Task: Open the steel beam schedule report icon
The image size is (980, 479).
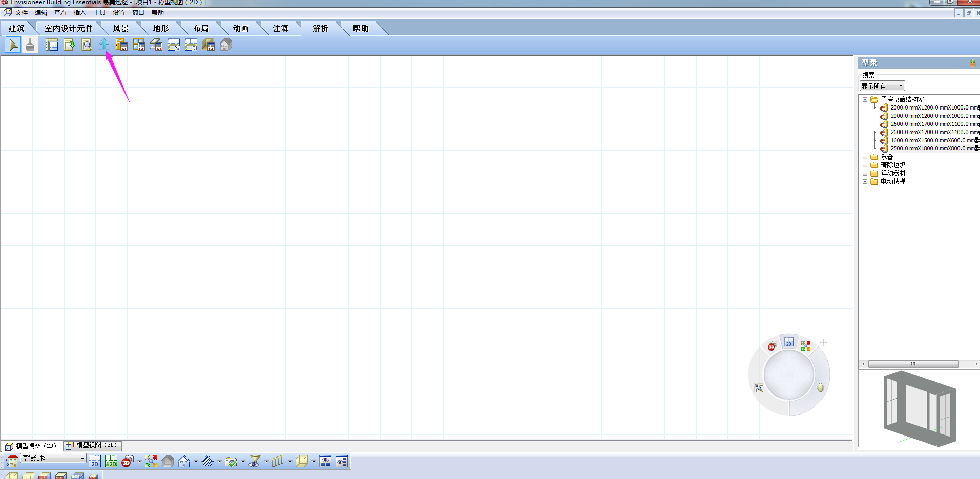Action: (x=156, y=45)
